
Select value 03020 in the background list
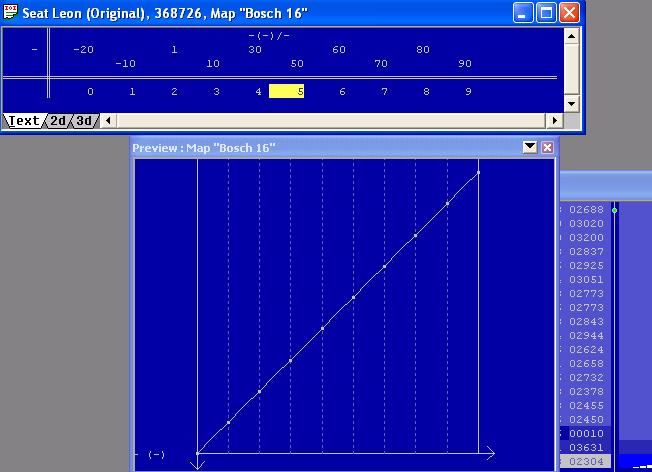click(x=586, y=224)
